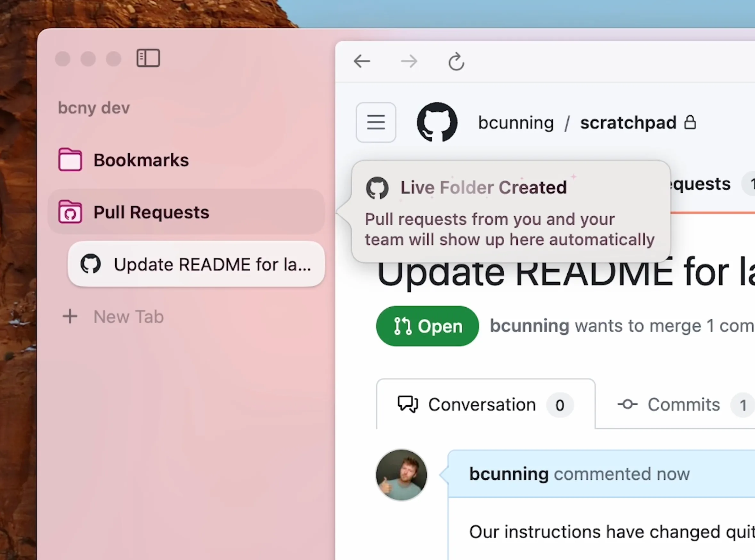Click the green Open status badge

[427, 326]
